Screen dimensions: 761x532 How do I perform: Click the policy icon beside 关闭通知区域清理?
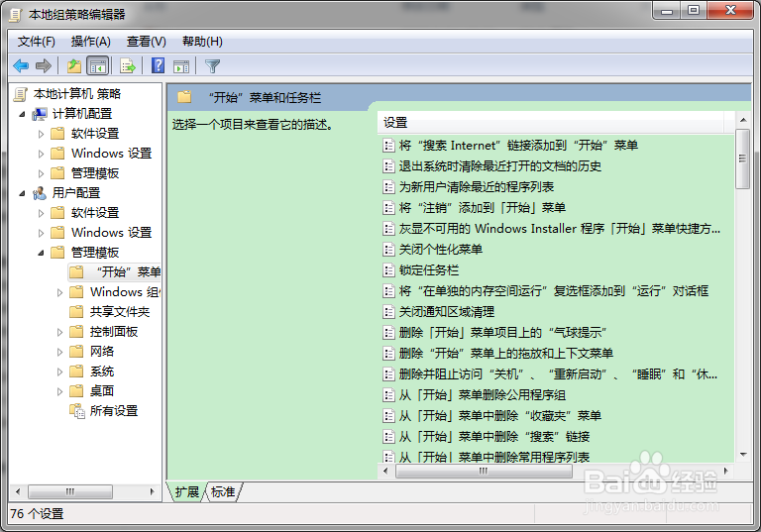[388, 312]
